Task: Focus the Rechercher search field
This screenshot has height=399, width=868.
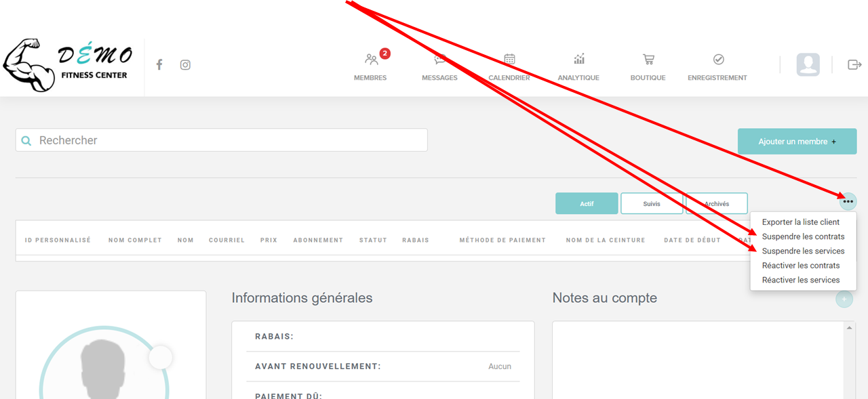Action: click(222, 140)
